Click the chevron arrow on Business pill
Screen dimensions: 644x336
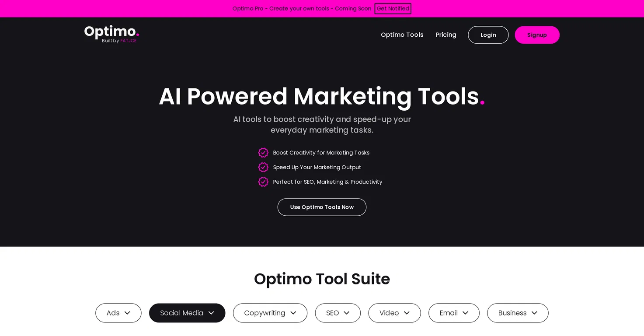[x=534, y=313]
